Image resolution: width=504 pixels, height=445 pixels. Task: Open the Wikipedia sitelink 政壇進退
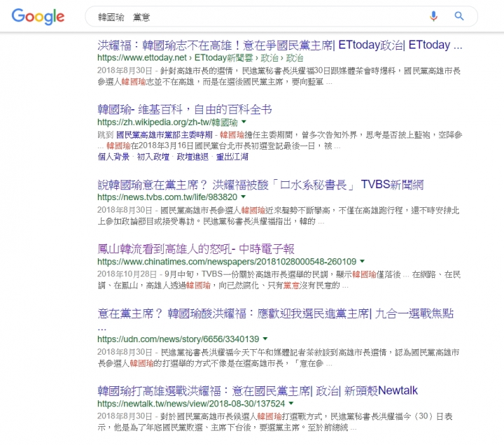(x=192, y=157)
